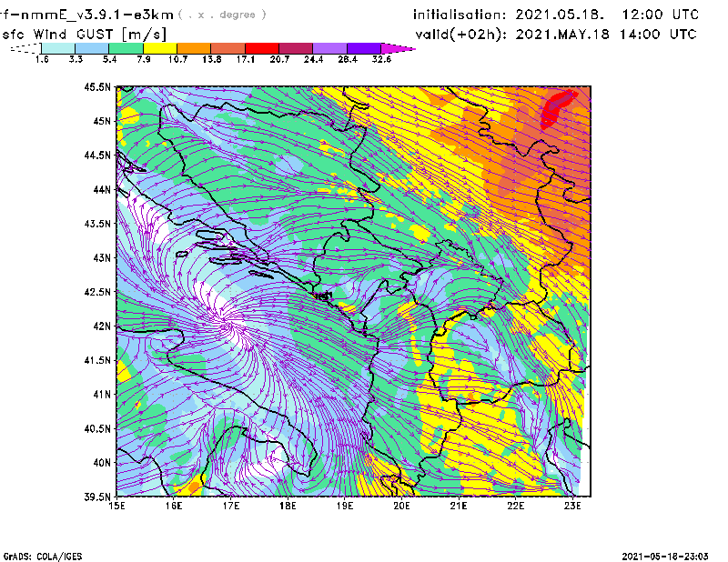Click the "15E" longitude label
The height and width of the screenshot is (562, 728).
coord(116,506)
